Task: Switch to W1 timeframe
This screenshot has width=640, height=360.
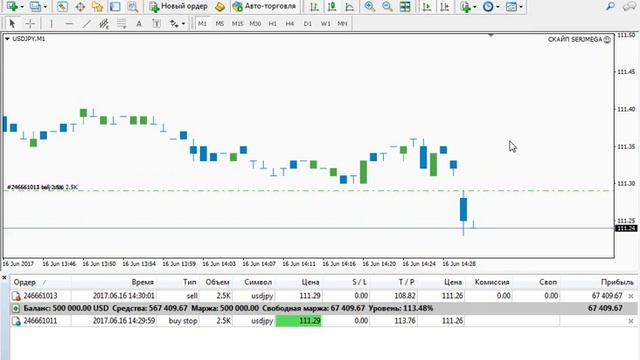Action: point(325,24)
